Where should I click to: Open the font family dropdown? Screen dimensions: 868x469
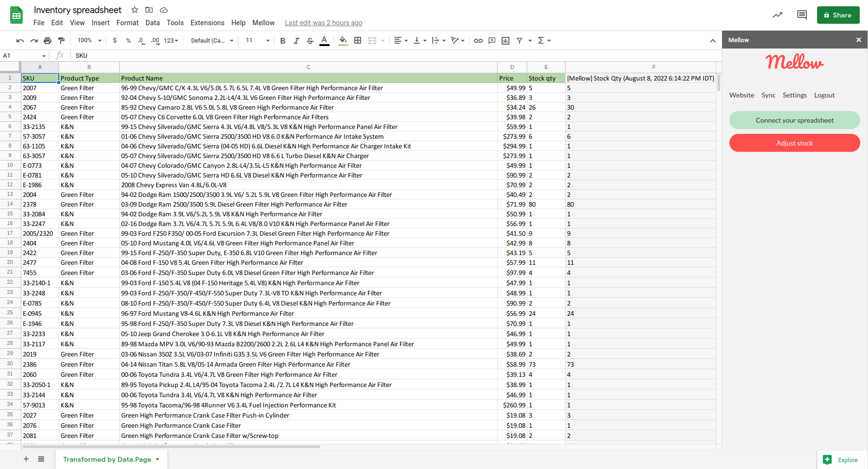point(212,41)
